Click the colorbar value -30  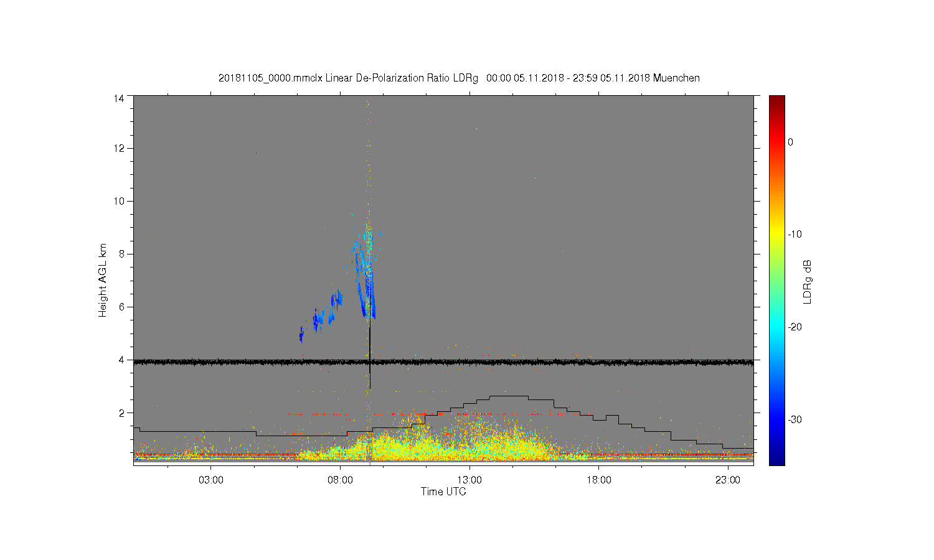pos(794,420)
